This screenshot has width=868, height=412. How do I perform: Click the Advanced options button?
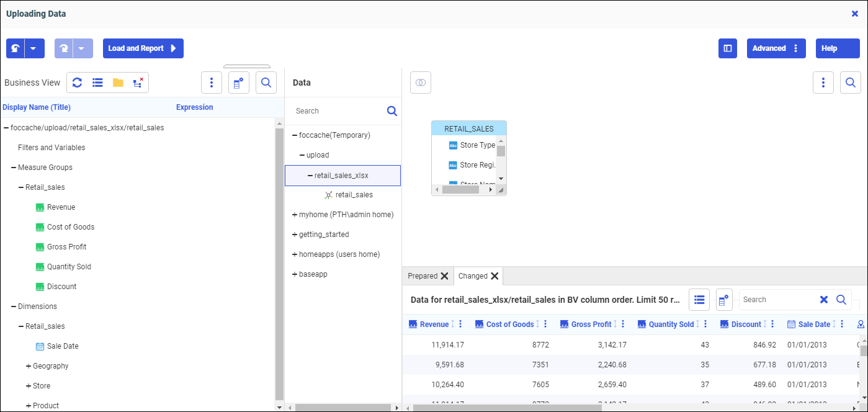776,48
